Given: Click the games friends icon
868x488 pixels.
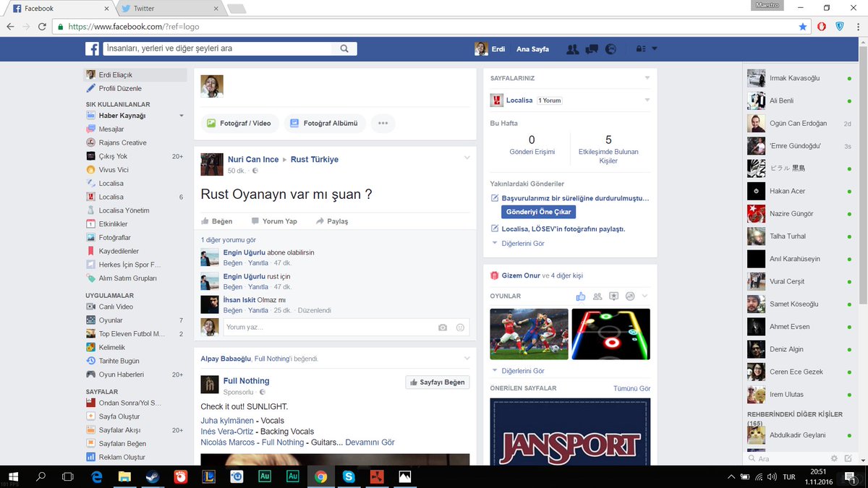Looking at the screenshot, I should point(597,296).
